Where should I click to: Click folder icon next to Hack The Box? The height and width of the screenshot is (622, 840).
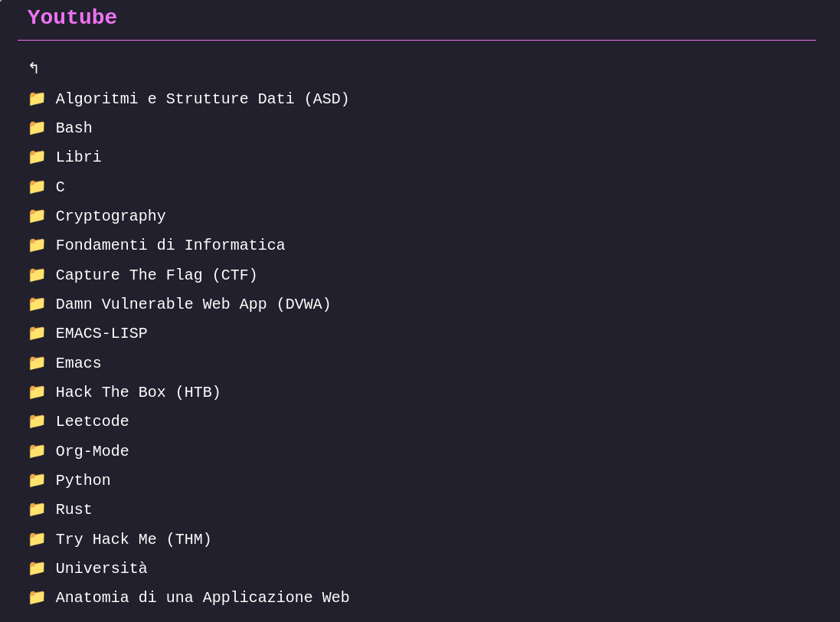(x=37, y=392)
